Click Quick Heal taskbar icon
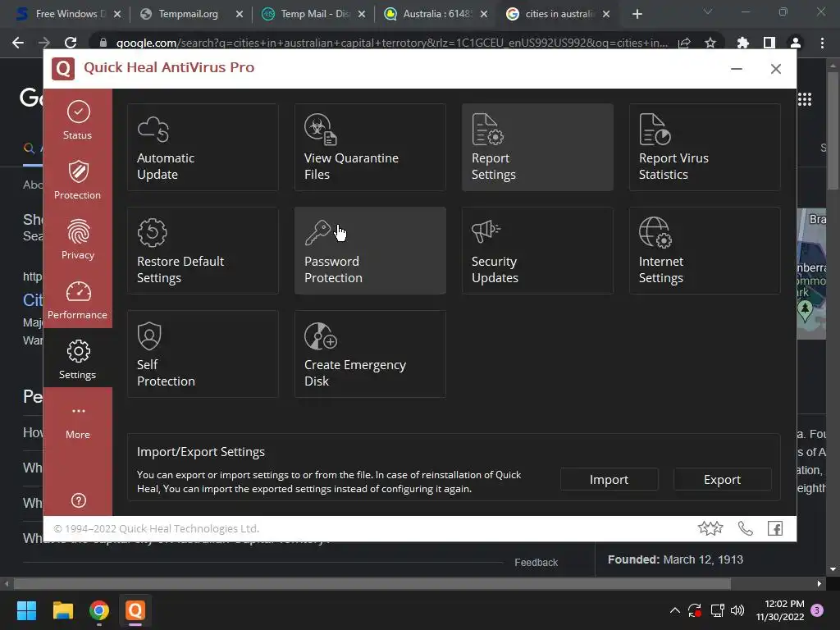Image resolution: width=840 pixels, height=630 pixels. (135, 610)
